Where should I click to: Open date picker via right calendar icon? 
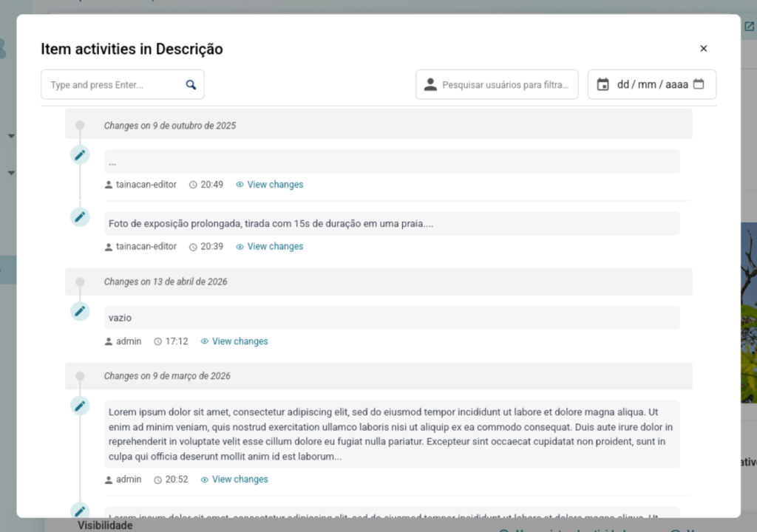pyautogui.click(x=699, y=84)
